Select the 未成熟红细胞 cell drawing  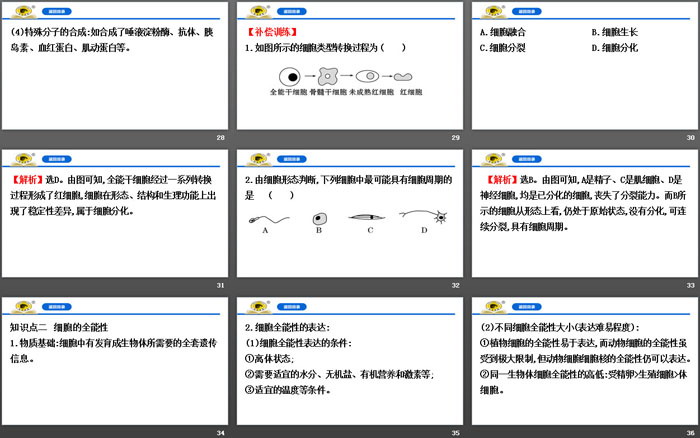tap(367, 76)
